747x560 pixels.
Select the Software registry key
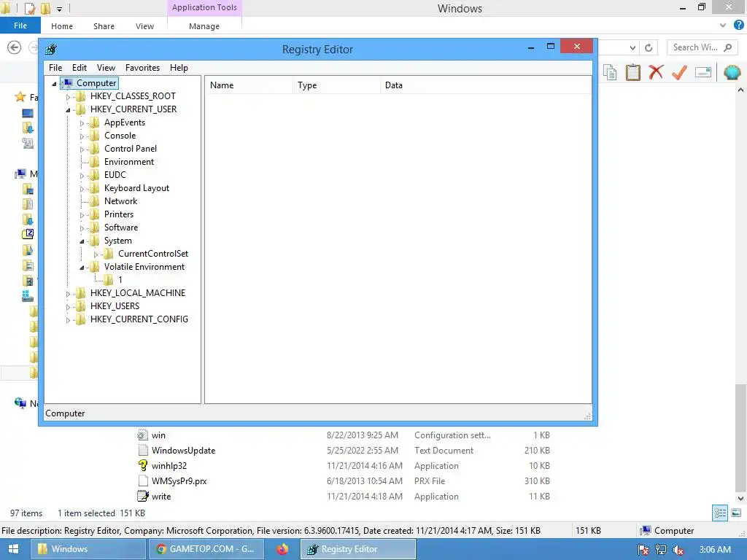121,227
